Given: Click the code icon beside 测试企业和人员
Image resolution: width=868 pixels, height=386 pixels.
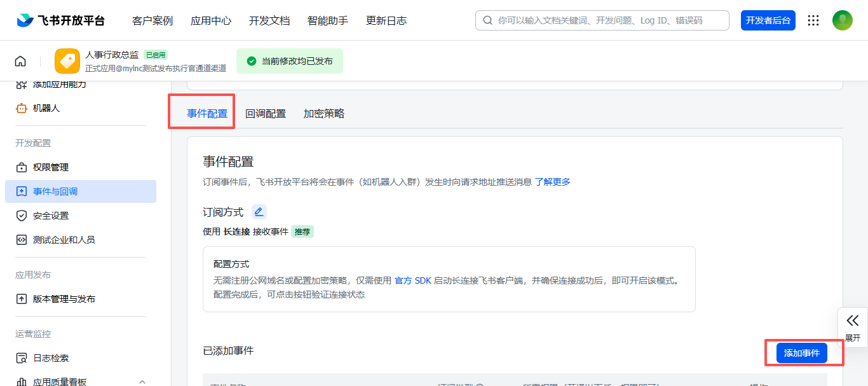Looking at the screenshot, I should pyautogui.click(x=22, y=240).
